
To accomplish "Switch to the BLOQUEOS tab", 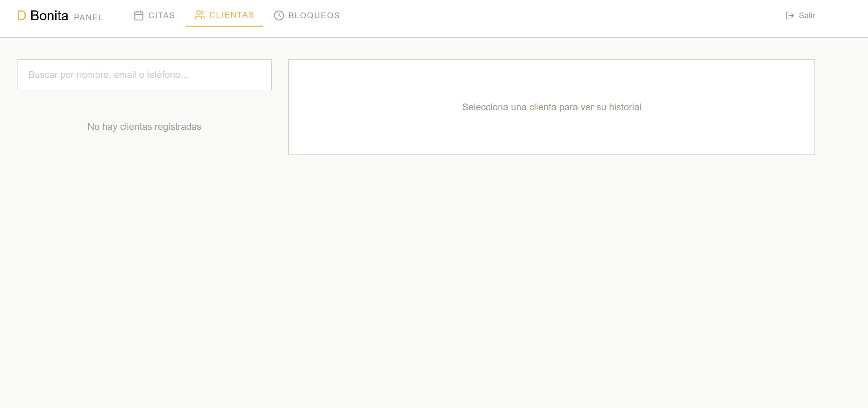I will pos(307,16).
